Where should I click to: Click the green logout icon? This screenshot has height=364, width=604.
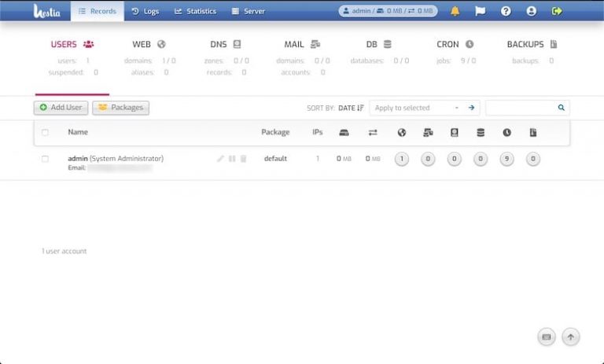557,11
